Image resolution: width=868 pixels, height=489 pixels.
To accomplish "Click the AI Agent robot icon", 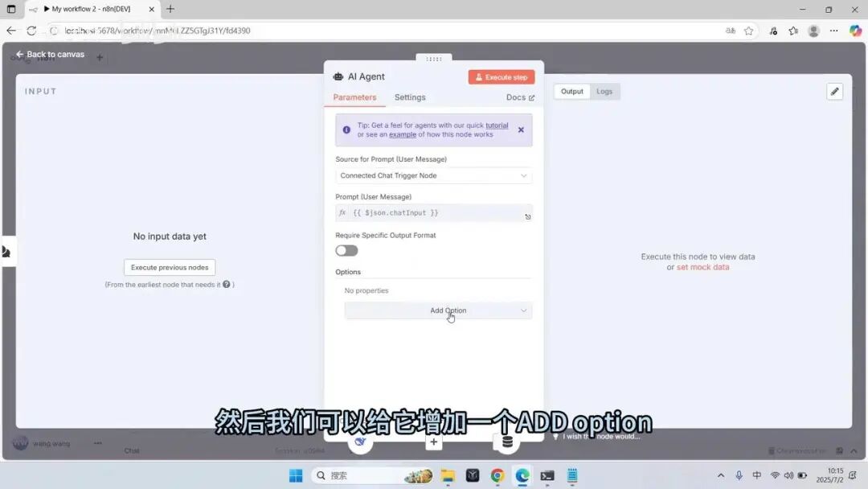I will [338, 76].
